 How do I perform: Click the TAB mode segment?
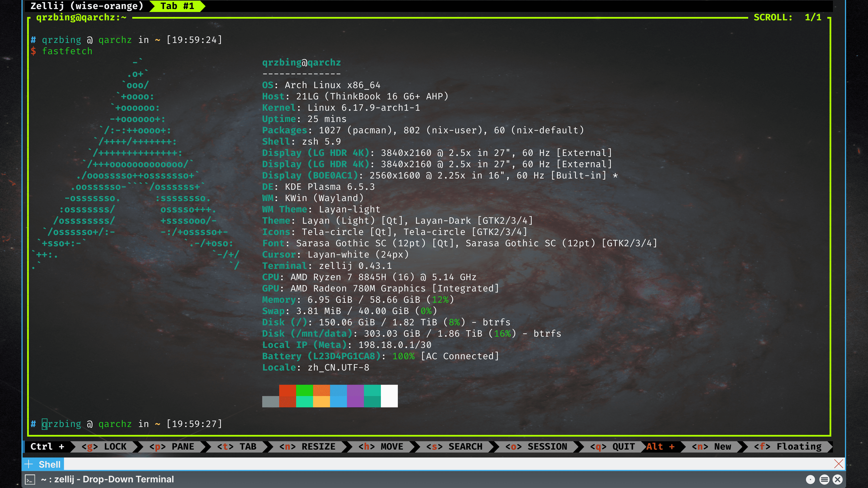coord(236,447)
